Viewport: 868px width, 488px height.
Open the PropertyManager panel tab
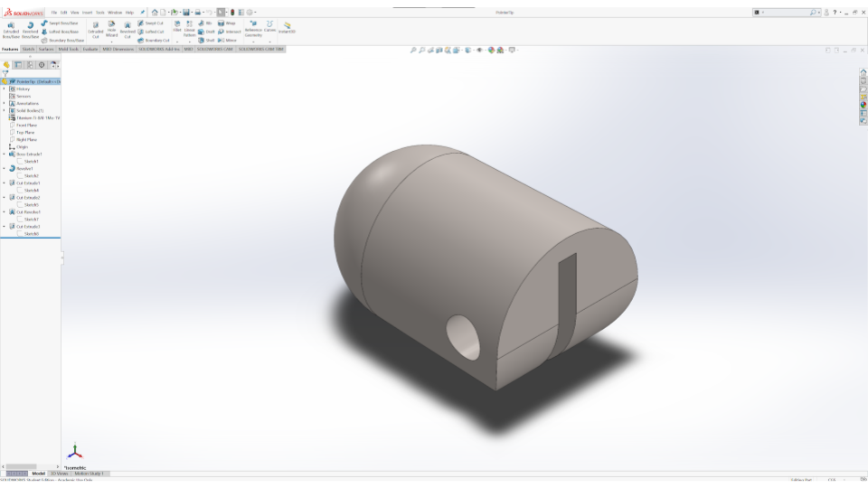18,64
